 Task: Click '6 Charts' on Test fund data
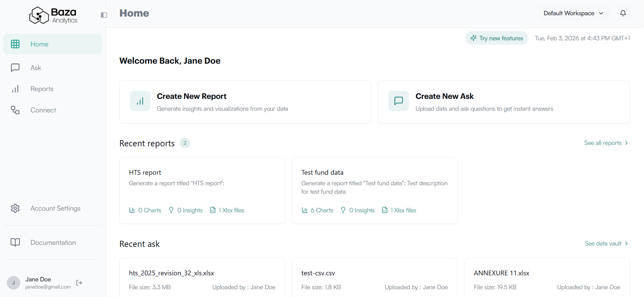click(x=322, y=210)
